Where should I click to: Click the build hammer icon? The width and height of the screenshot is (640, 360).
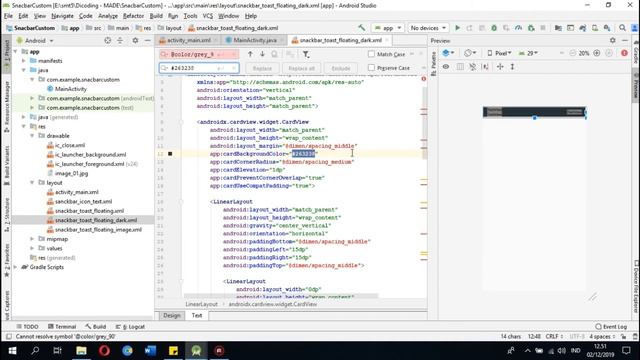pos(362,28)
